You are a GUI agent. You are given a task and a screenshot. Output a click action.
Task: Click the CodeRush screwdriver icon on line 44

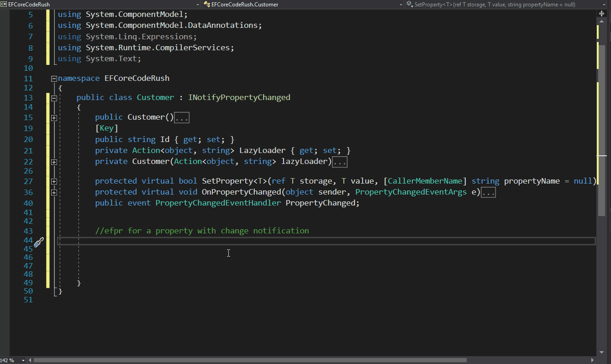(x=39, y=242)
